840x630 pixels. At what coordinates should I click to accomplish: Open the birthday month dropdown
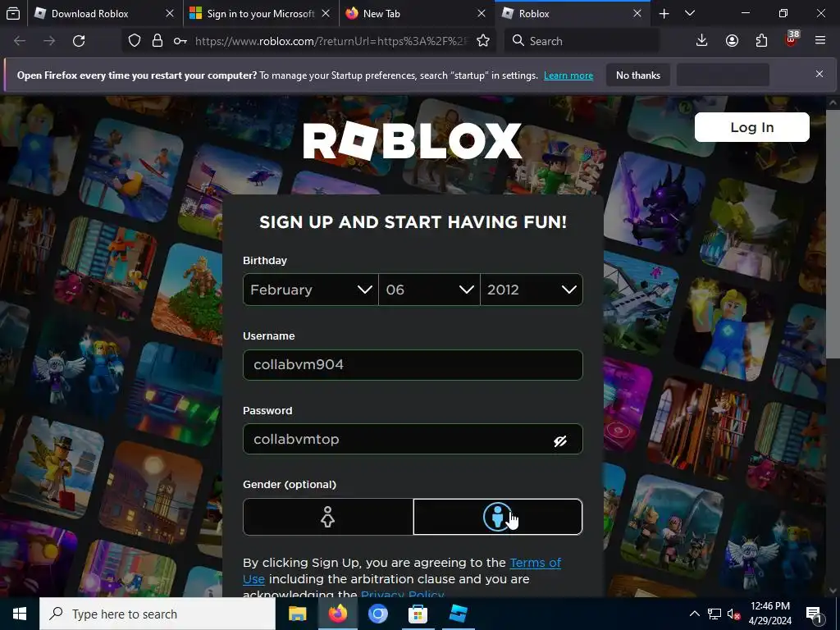point(311,290)
